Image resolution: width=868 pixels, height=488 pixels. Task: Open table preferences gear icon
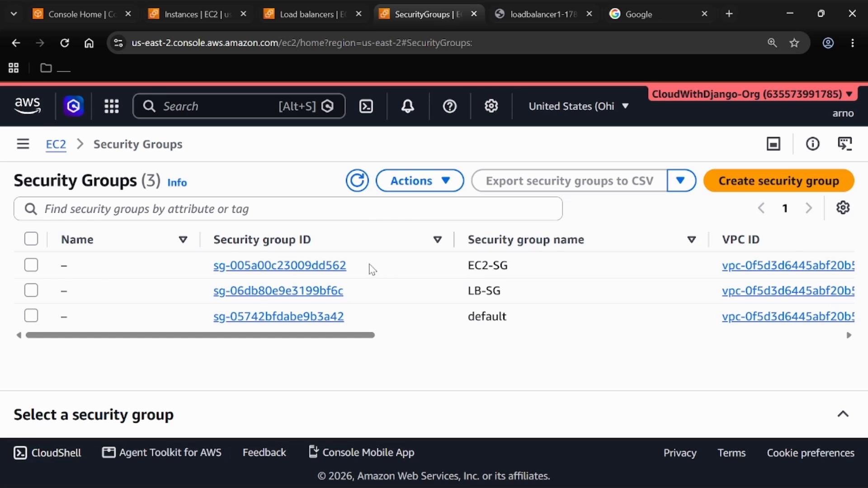pyautogui.click(x=843, y=208)
